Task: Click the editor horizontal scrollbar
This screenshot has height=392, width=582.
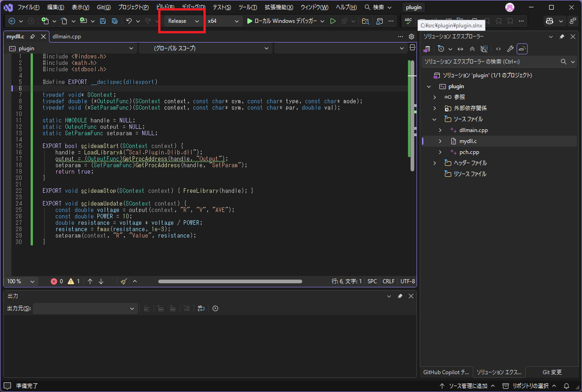Action: coord(230,281)
